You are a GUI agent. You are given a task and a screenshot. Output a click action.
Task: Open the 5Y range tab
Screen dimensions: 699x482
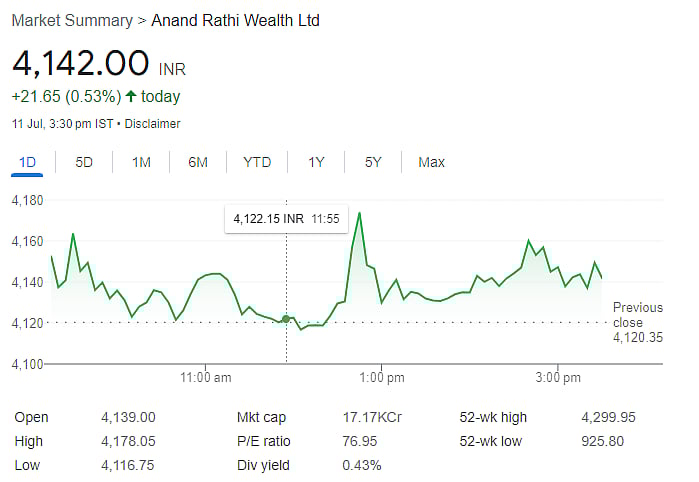click(373, 162)
